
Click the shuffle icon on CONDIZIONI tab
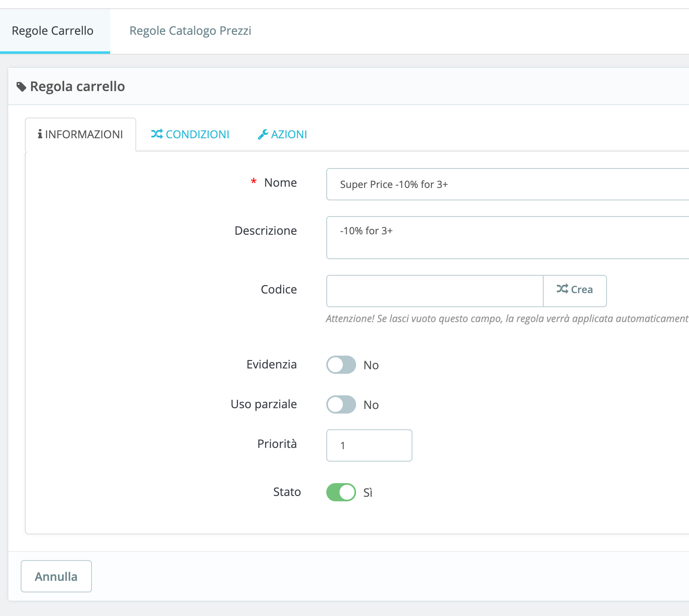tap(157, 134)
